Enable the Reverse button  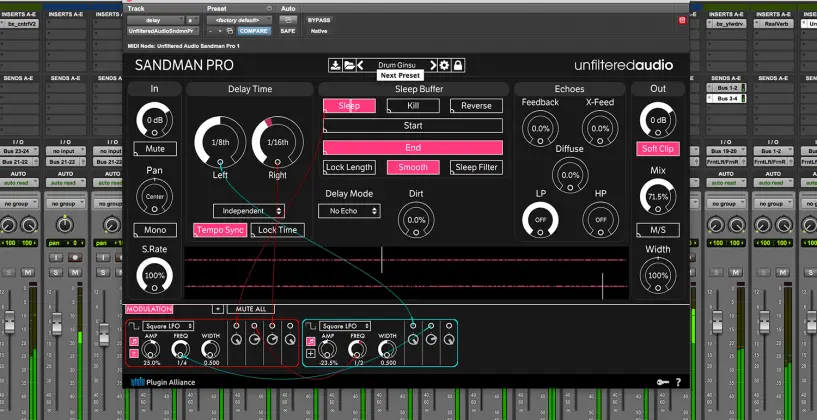click(x=476, y=106)
